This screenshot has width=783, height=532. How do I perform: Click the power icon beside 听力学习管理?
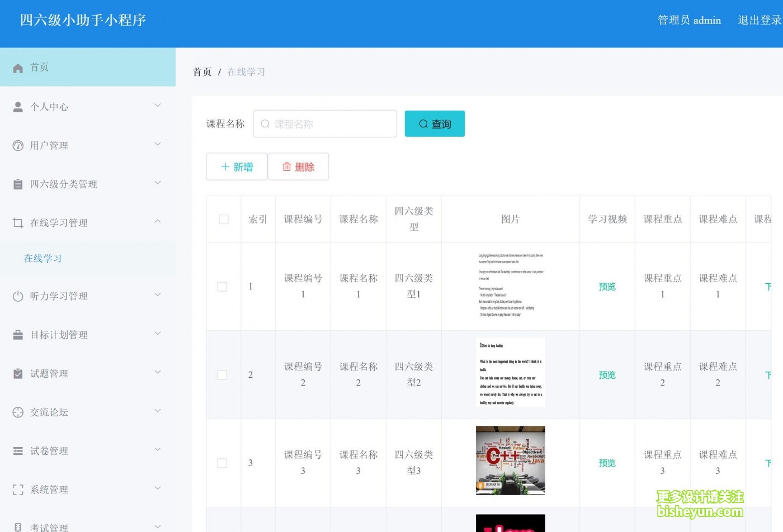click(x=17, y=295)
